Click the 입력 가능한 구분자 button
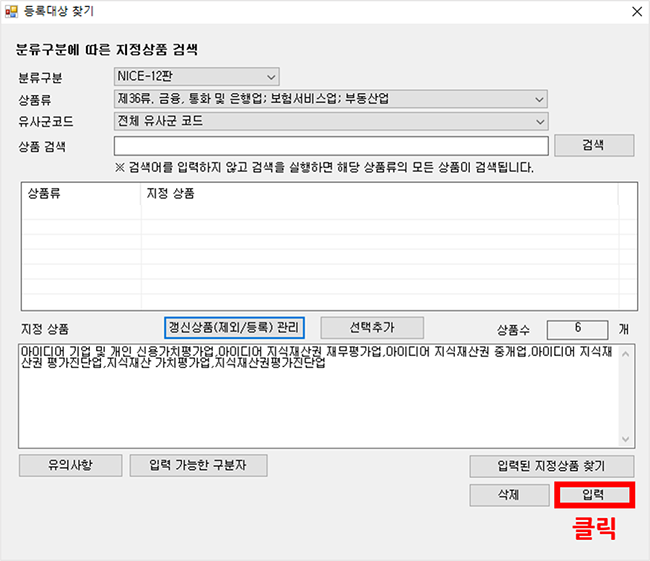The width and height of the screenshot is (650, 561). 198,465
